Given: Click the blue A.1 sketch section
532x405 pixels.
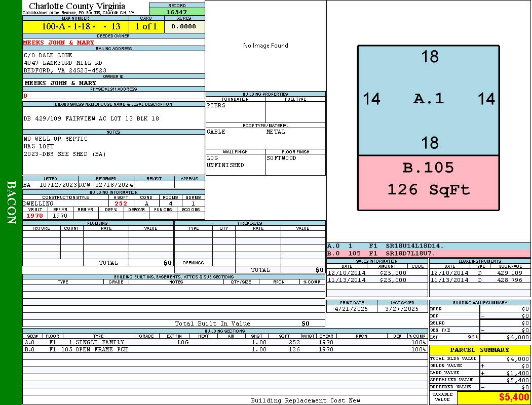Looking at the screenshot, I should [x=428, y=99].
